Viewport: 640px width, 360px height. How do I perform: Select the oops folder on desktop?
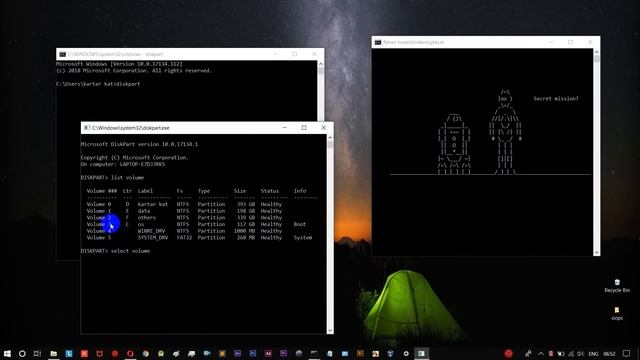click(617, 313)
